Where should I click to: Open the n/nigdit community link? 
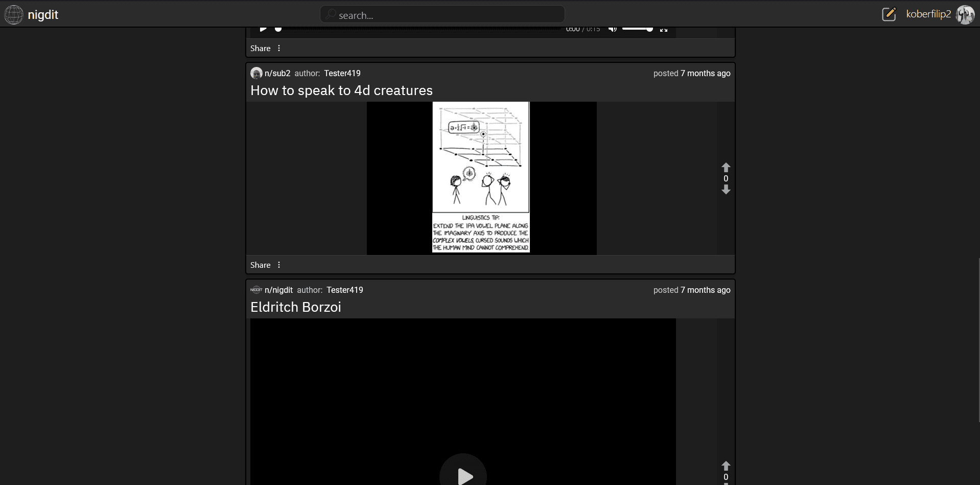pyautogui.click(x=278, y=290)
